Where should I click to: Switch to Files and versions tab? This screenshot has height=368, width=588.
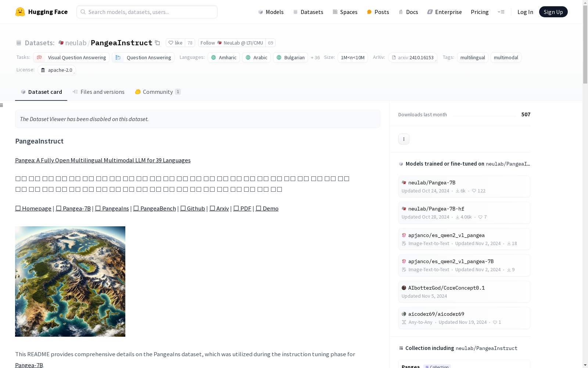point(98,92)
